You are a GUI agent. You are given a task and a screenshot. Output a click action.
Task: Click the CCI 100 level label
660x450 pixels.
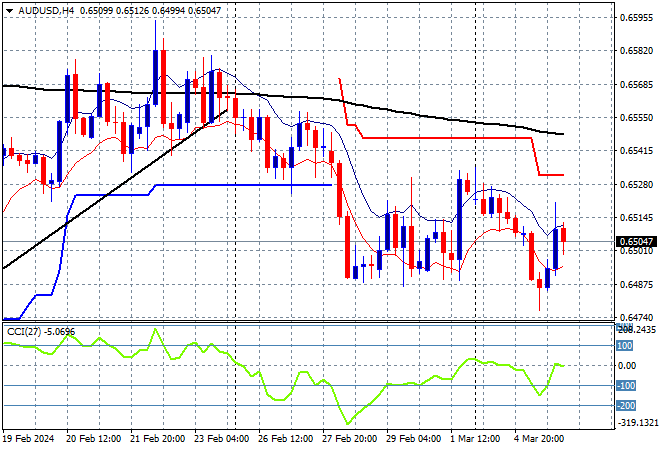click(x=624, y=346)
